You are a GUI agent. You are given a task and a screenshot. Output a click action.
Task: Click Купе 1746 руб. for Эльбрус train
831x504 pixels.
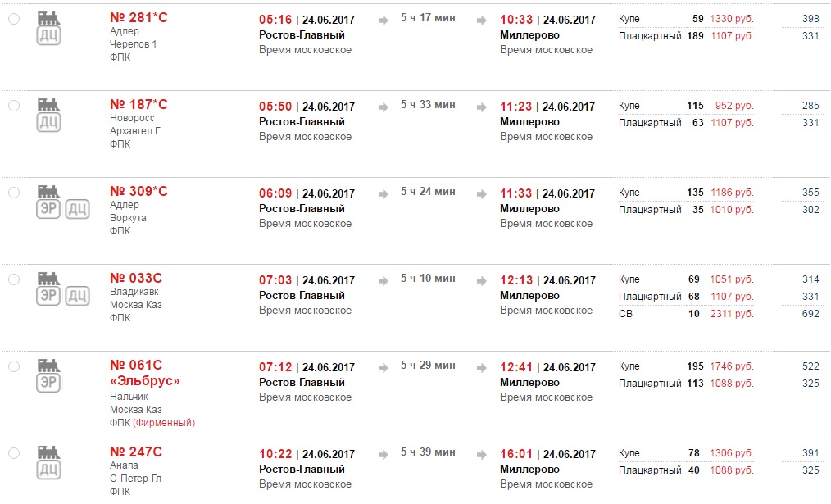coord(733,366)
